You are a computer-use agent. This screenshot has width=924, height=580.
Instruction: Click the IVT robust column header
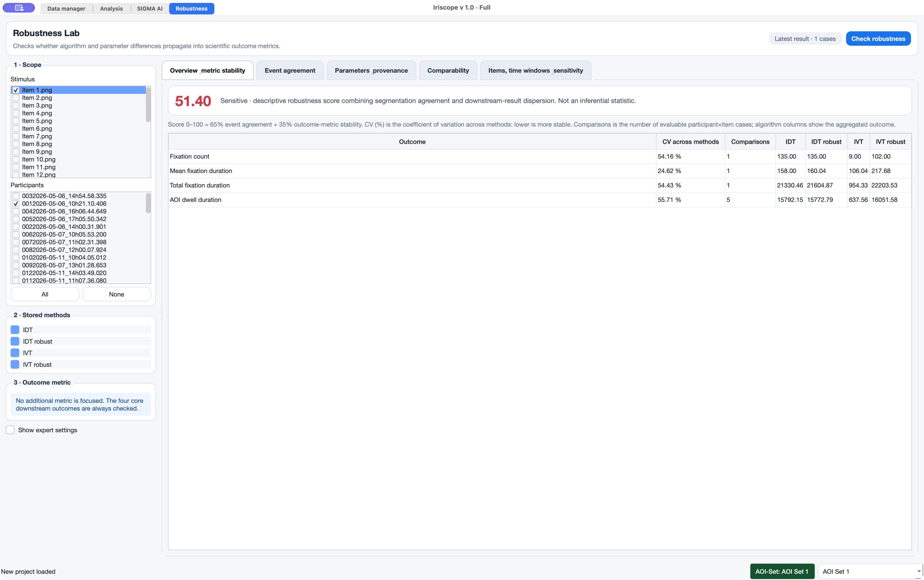point(890,142)
